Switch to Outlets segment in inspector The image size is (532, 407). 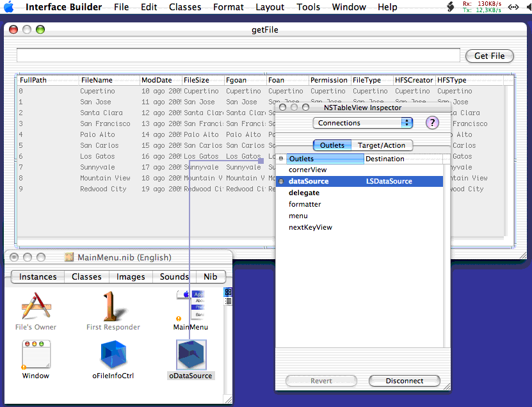(x=332, y=145)
